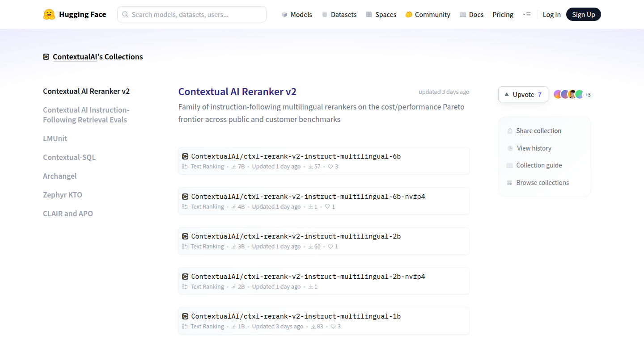Open ctxl-rerank-v2-instruct-multilingual-6b model

coord(324,161)
